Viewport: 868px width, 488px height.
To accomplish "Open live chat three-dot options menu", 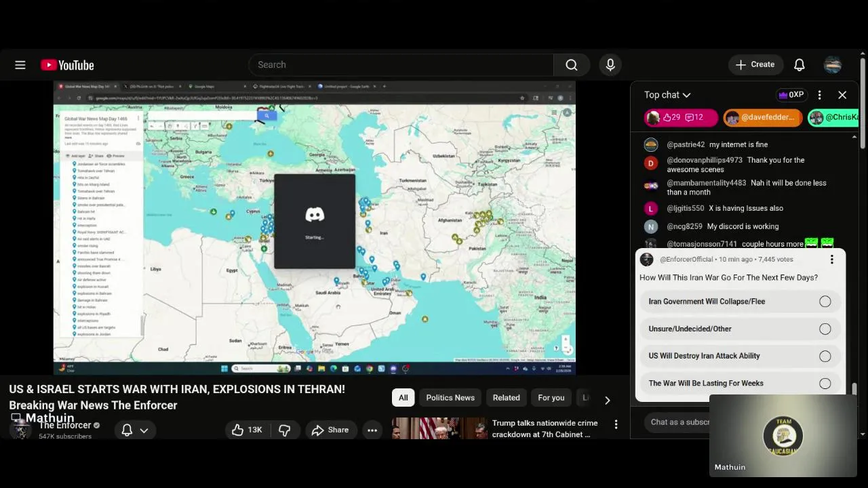I will point(819,95).
